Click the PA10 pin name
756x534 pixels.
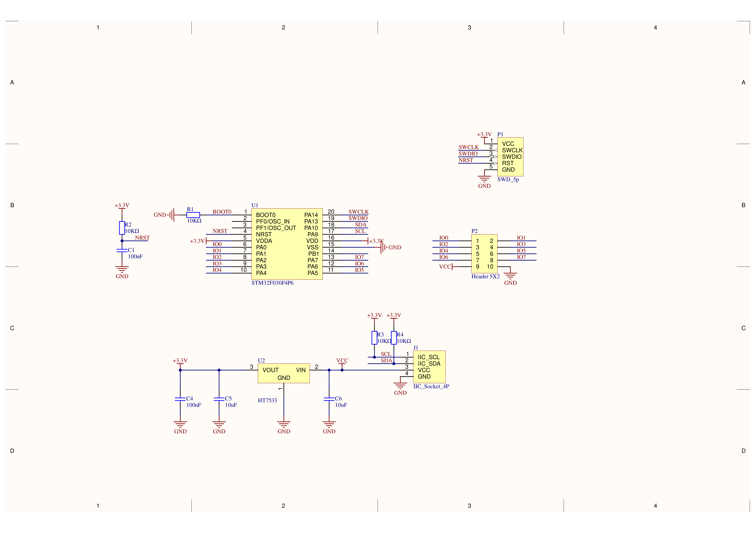tap(311, 228)
